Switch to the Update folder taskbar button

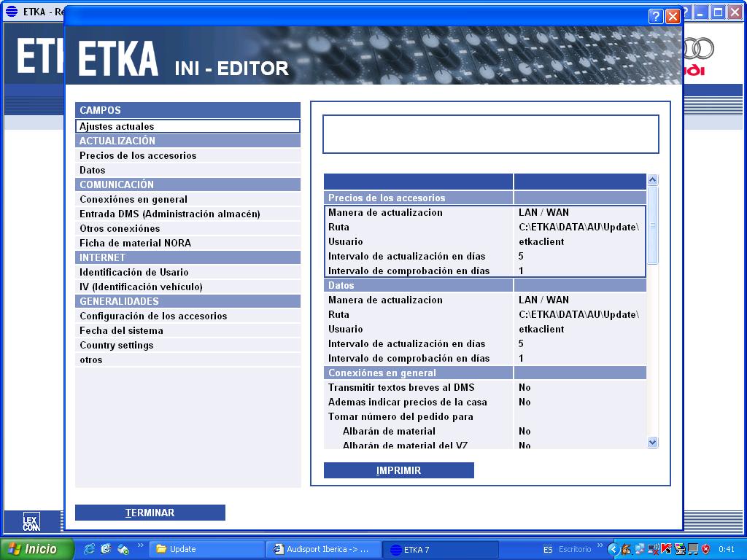click(207, 549)
